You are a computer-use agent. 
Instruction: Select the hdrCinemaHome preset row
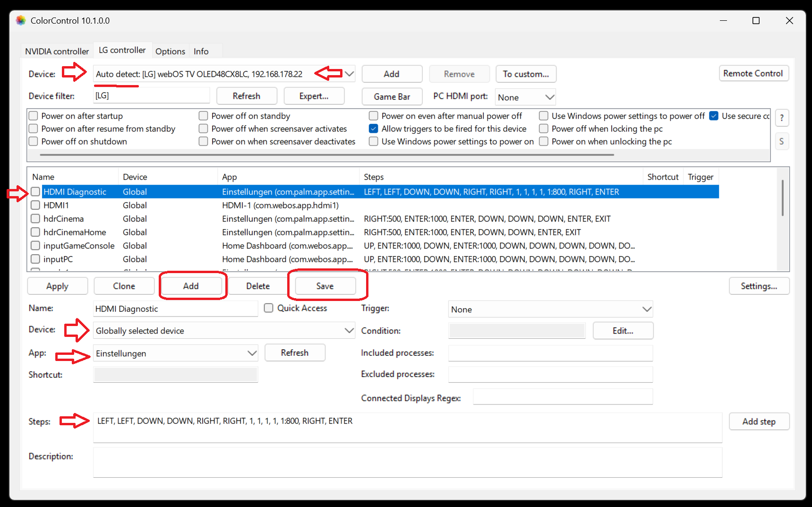[373, 232]
